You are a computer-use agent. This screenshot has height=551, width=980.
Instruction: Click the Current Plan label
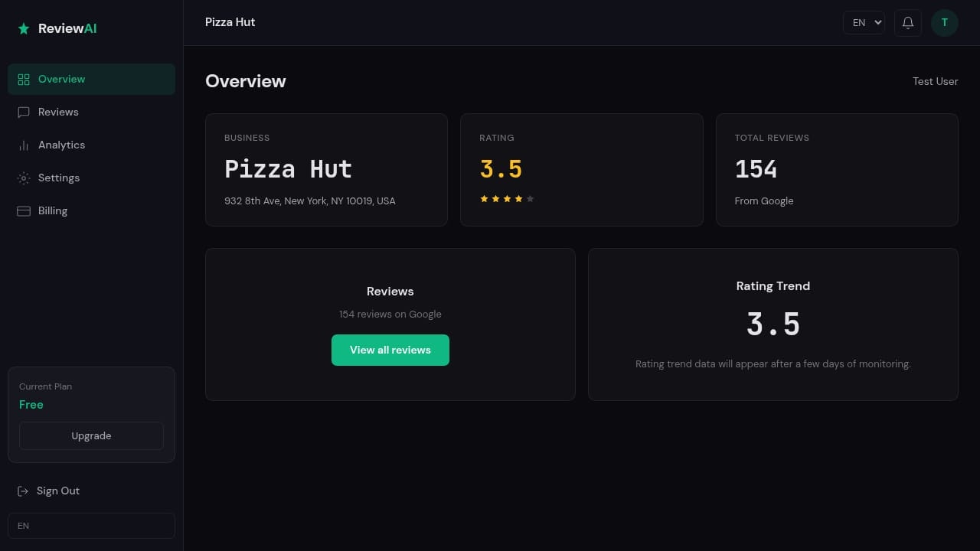pos(45,386)
